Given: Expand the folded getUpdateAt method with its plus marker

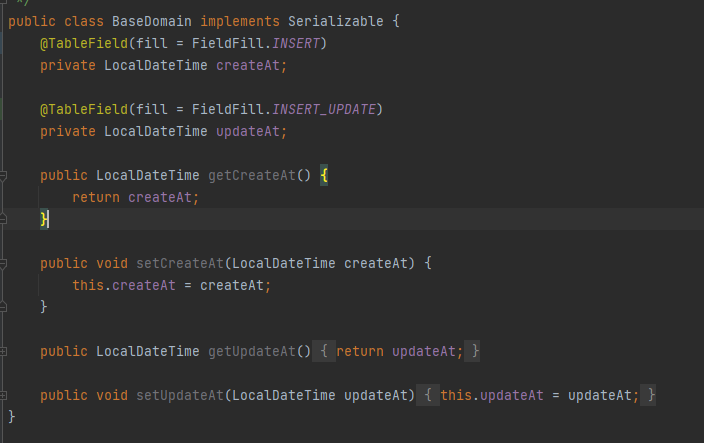Looking at the screenshot, I should click(3, 351).
